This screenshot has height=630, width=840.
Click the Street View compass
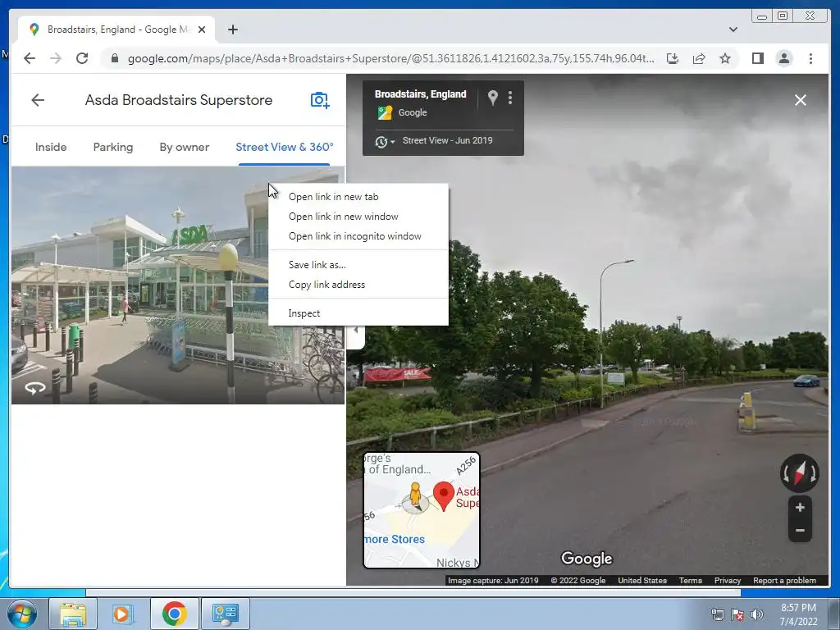[799, 473]
